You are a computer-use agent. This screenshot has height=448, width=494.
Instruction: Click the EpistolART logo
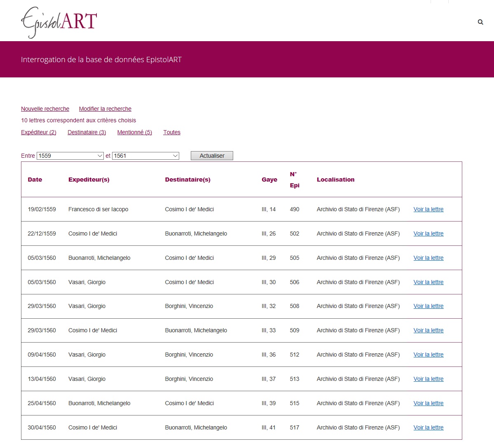[59, 22]
